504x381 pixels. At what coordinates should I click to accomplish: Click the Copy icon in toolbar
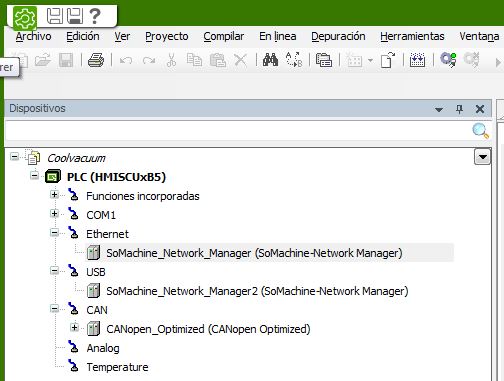pos(194,60)
